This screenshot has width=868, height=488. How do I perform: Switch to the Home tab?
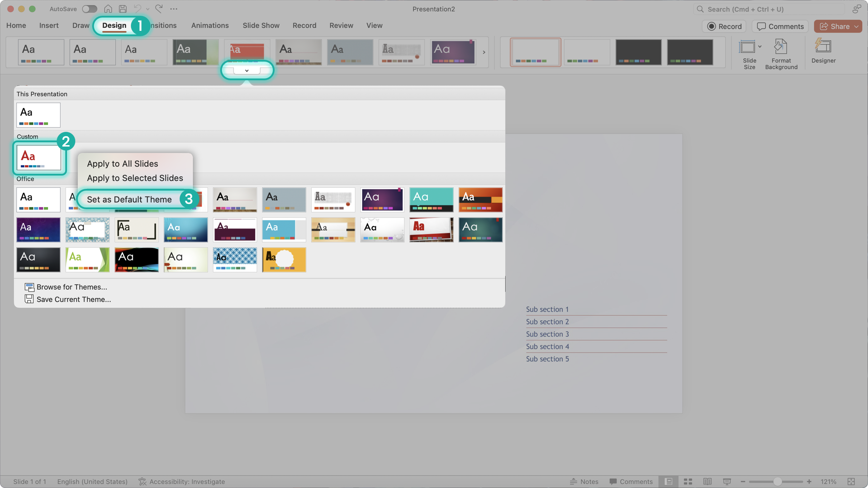(16, 25)
